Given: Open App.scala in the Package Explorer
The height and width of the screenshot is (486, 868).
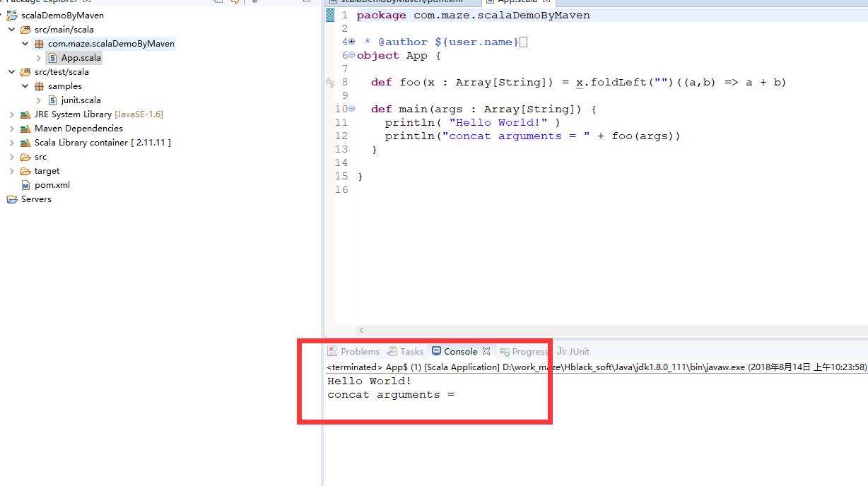Looking at the screenshot, I should pos(81,58).
